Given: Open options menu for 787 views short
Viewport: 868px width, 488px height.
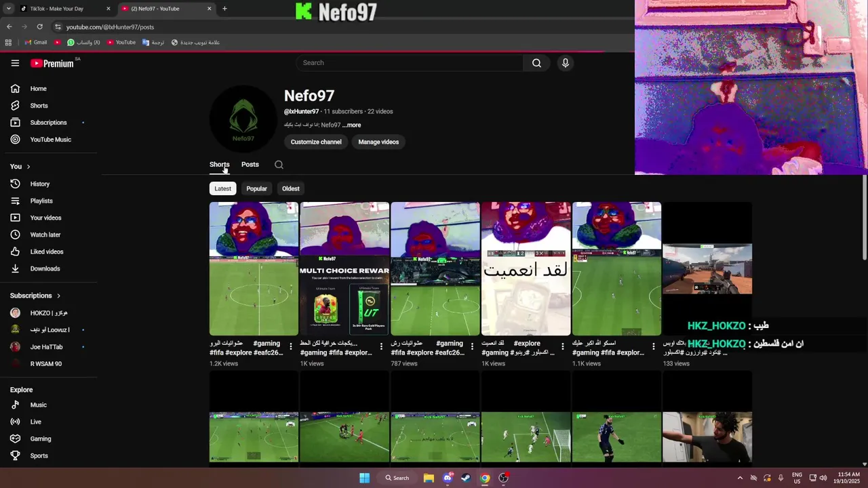Looking at the screenshot, I should tap(472, 346).
